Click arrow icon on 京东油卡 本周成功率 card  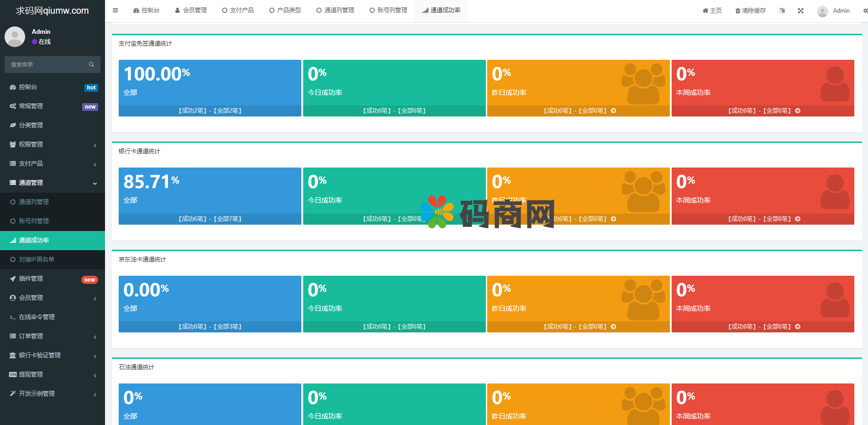coord(798,327)
